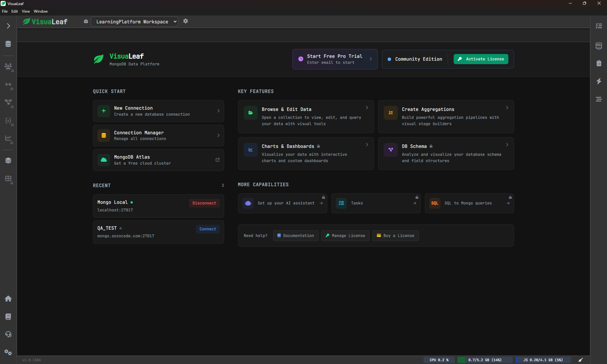
Task: Click the support headset icon in sidebar
Action: [x=8, y=334]
